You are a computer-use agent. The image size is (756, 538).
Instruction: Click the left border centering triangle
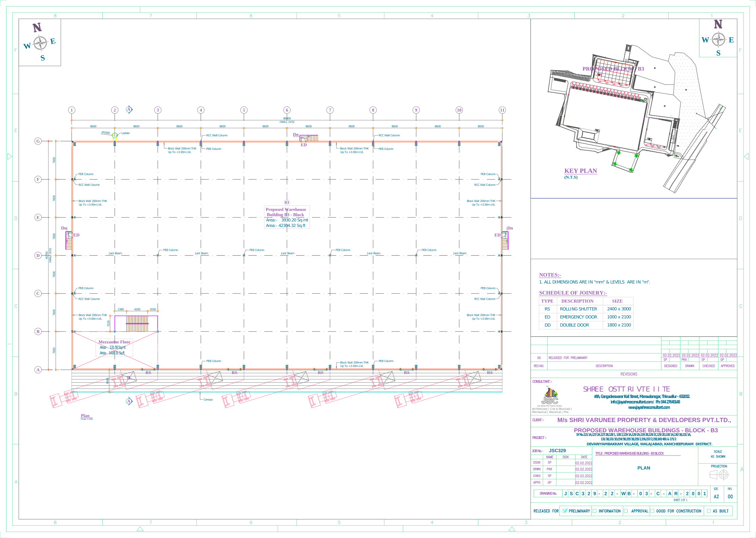click(9, 156)
